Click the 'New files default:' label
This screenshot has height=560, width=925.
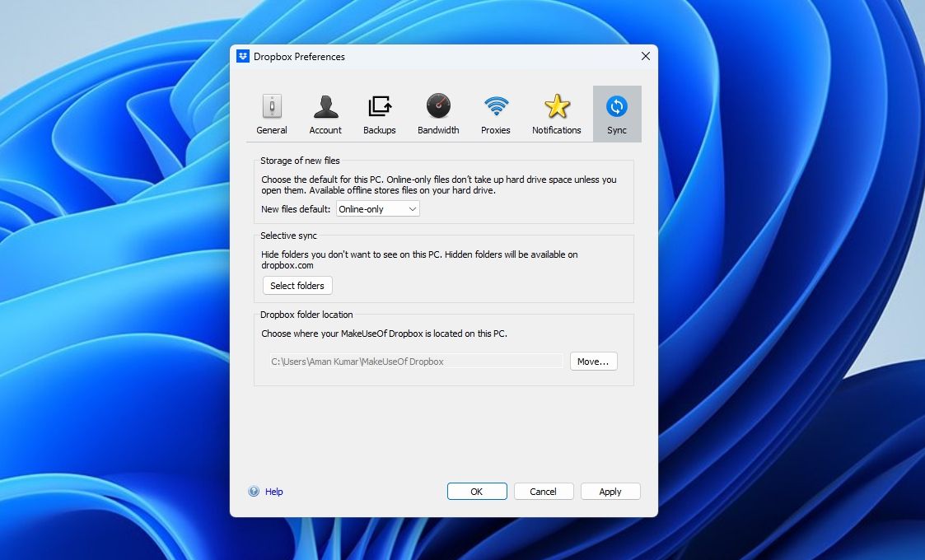pos(296,209)
